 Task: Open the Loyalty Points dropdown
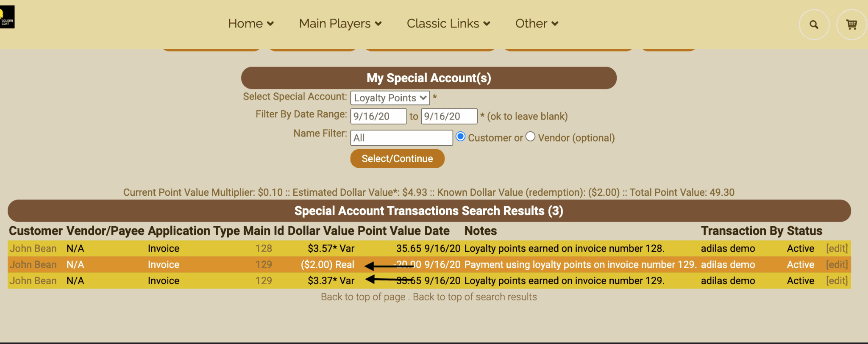pyautogui.click(x=390, y=98)
